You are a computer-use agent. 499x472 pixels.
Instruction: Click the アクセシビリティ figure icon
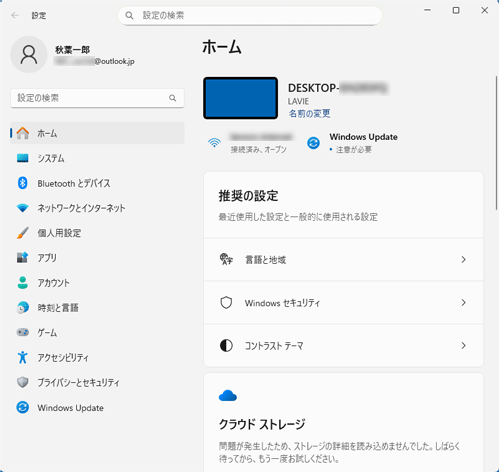(x=23, y=357)
